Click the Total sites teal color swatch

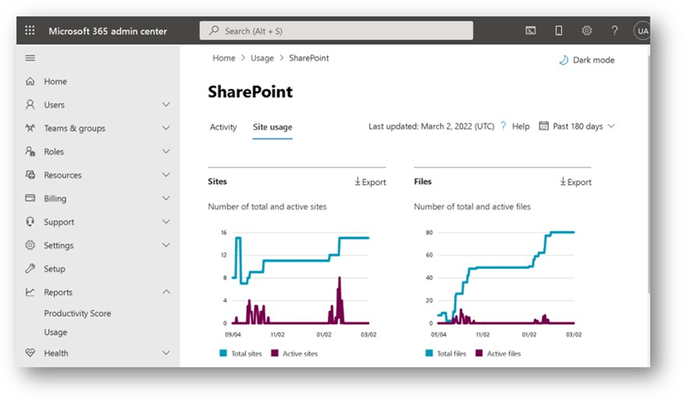pyautogui.click(x=223, y=353)
